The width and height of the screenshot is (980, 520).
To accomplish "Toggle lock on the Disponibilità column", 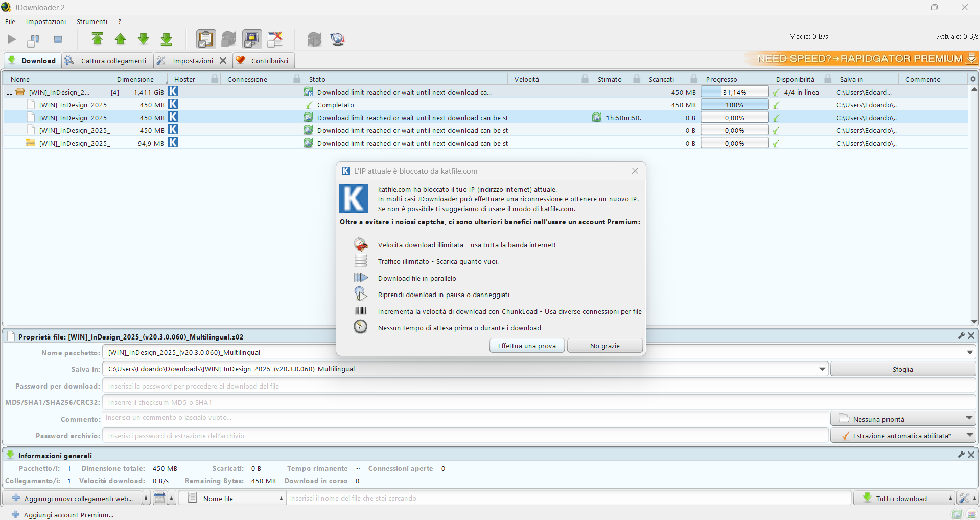I will [x=828, y=79].
